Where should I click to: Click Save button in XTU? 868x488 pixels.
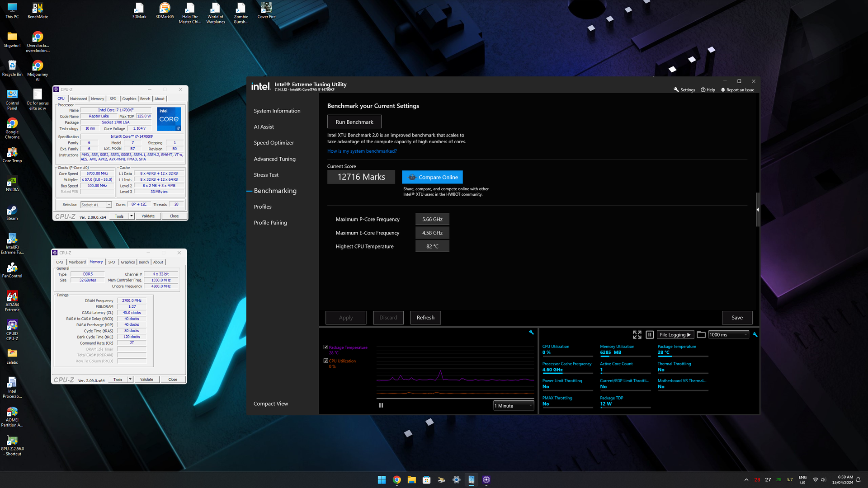[x=737, y=318]
